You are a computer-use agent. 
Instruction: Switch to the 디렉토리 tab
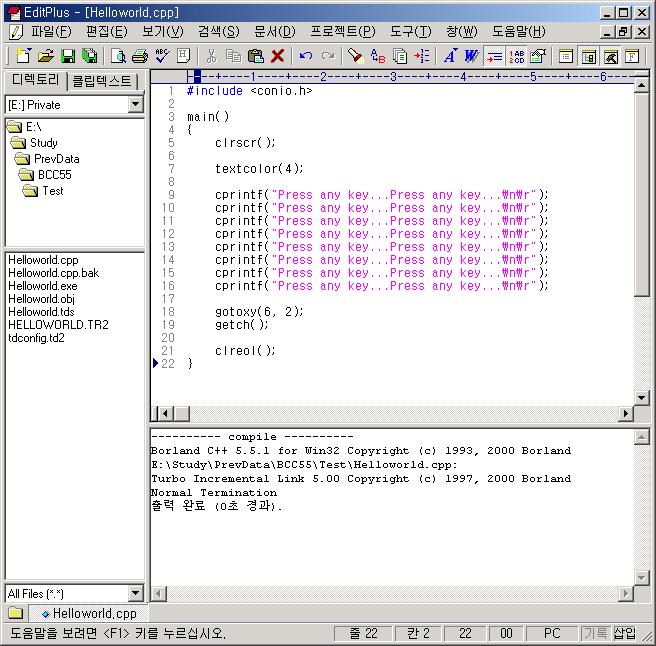[36, 80]
